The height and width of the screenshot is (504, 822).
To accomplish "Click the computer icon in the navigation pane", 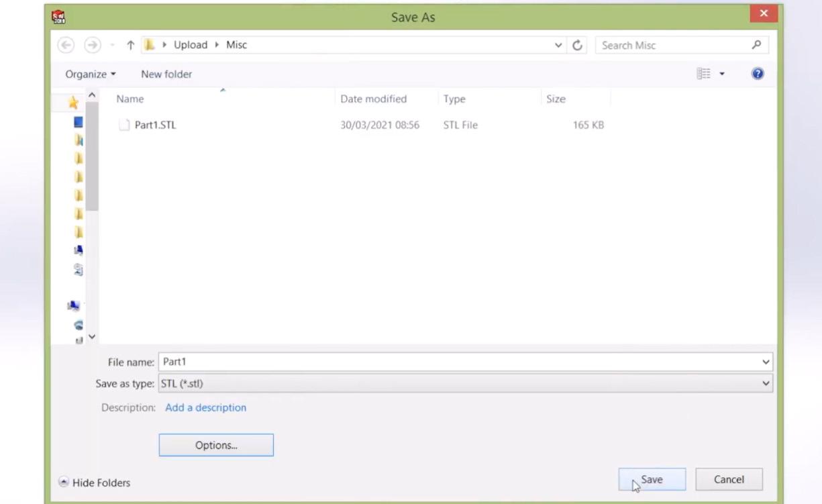I will 74,306.
